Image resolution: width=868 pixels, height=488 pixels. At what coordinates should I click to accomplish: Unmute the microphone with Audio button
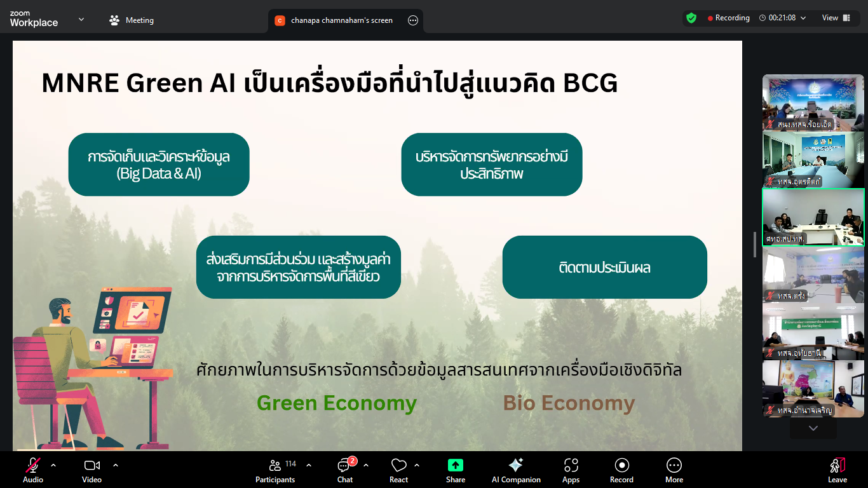pos(33,471)
